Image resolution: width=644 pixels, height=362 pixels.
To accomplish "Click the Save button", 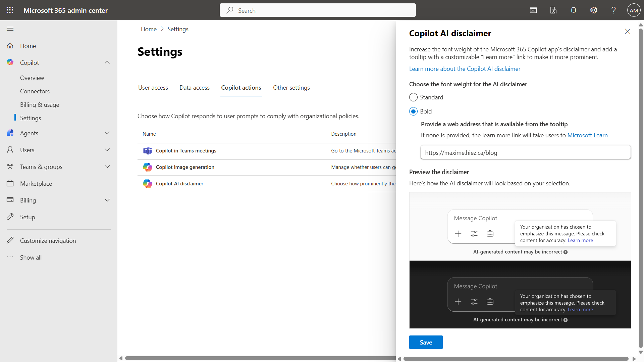I will coord(426,342).
